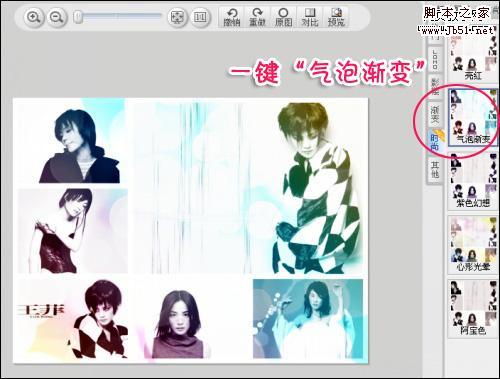The width and height of the screenshot is (500, 379).
Task: Select the 1:1 actual size icon
Action: (x=200, y=17)
